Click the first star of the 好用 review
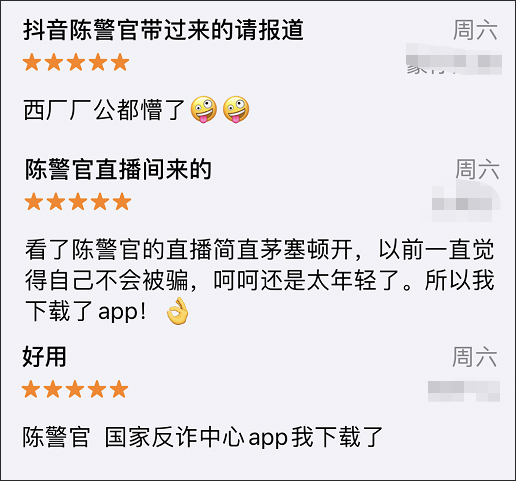This screenshot has height=481, width=516. (31, 389)
